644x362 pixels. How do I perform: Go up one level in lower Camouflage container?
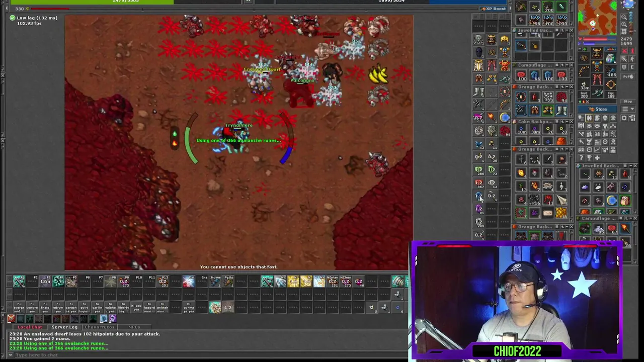tap(626, 218)
